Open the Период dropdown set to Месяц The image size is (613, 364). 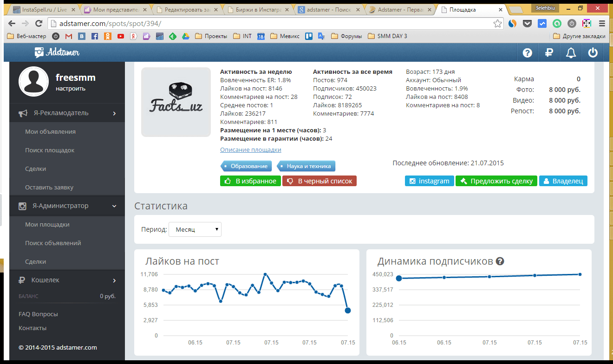(x=195, y=229)
